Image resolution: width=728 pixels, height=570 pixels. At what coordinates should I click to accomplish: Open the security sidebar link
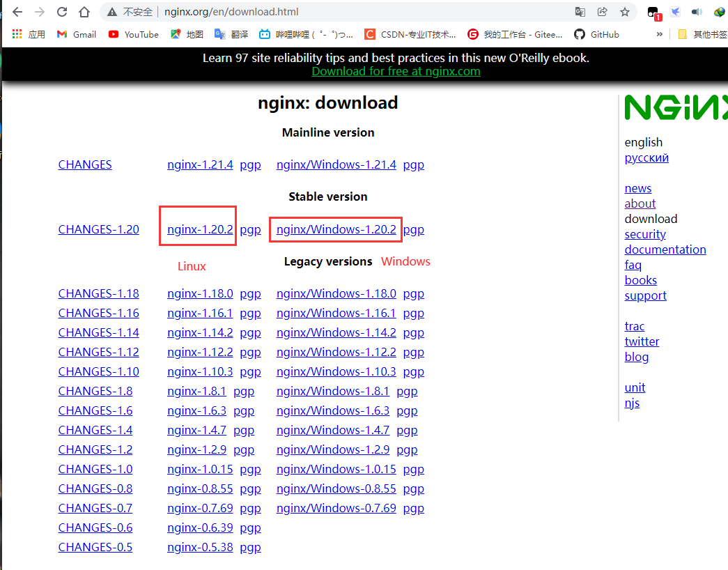(x=645, y=235)
